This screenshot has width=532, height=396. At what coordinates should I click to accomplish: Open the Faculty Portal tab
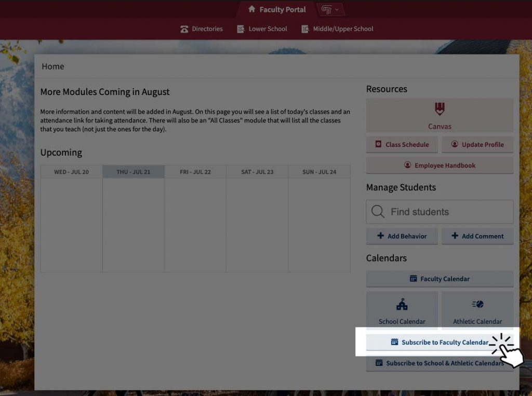[x=282, y=9]
